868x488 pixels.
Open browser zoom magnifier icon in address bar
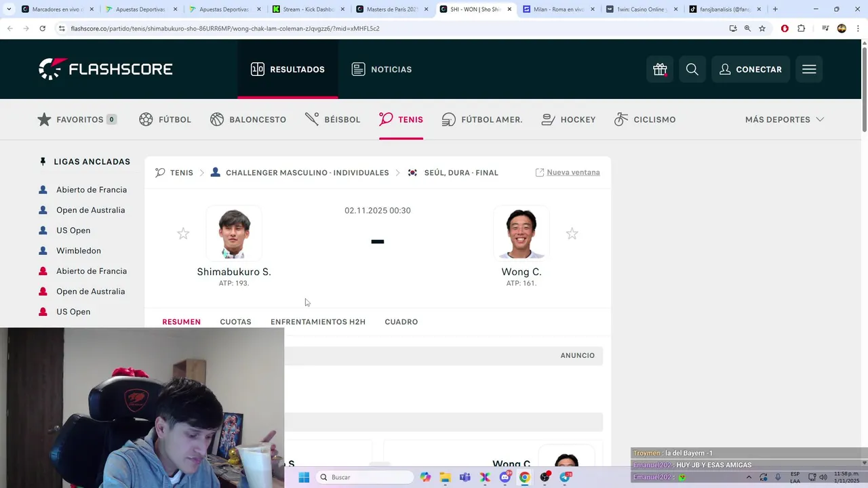747,28
